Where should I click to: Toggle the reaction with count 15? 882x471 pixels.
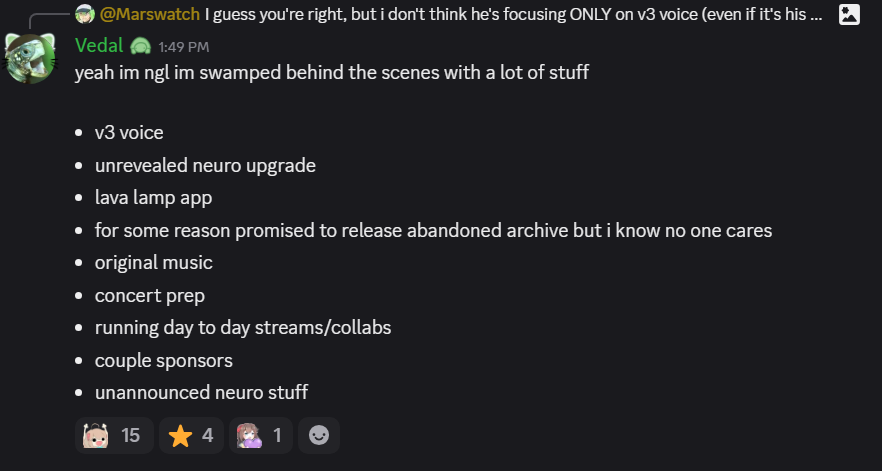114,435
